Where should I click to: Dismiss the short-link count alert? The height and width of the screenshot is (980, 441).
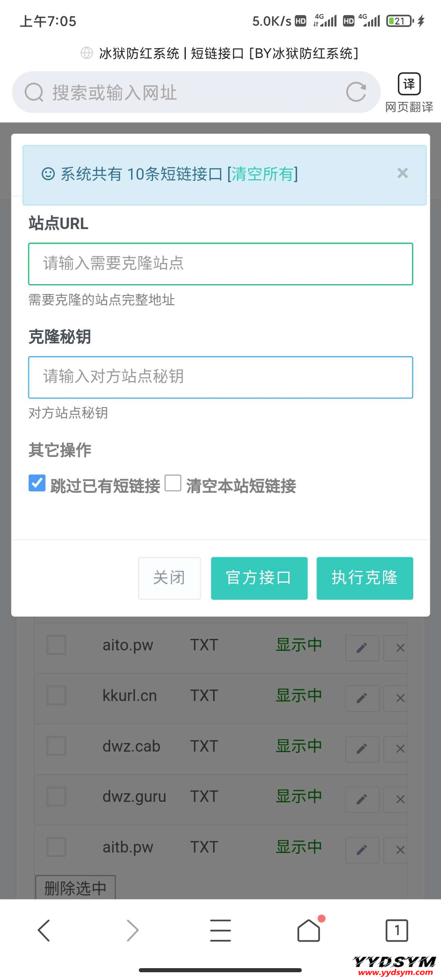[x=403, y=174]
